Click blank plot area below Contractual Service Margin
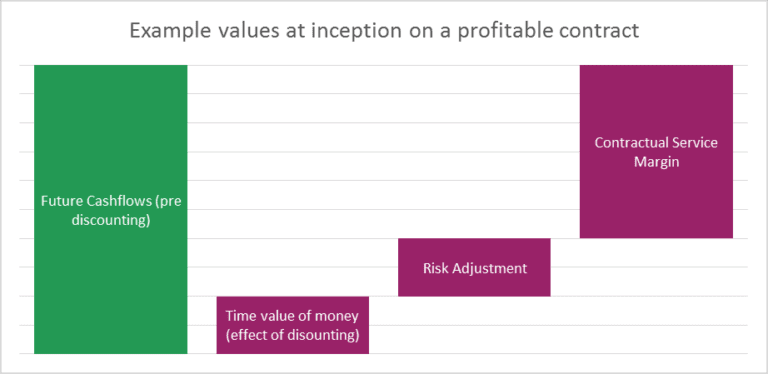The image size is (768, 374). pos(656,296)
